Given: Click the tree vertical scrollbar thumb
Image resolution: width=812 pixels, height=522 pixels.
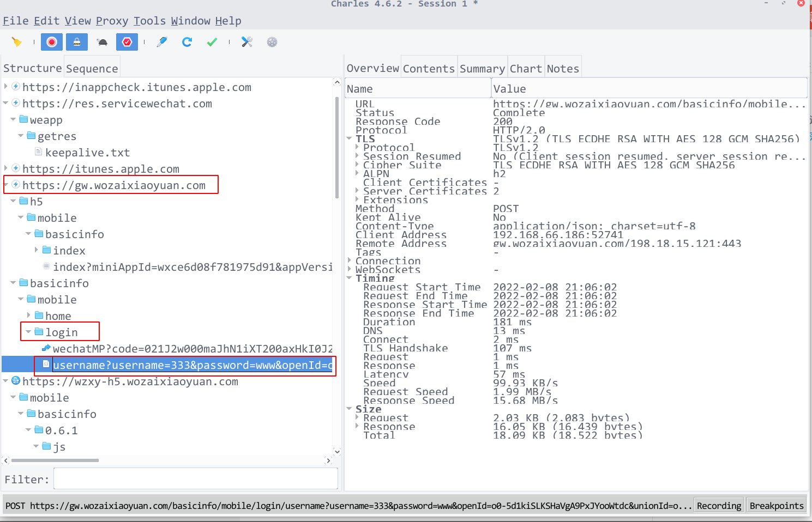Looking at the screenshot, I should coord(337,148).
